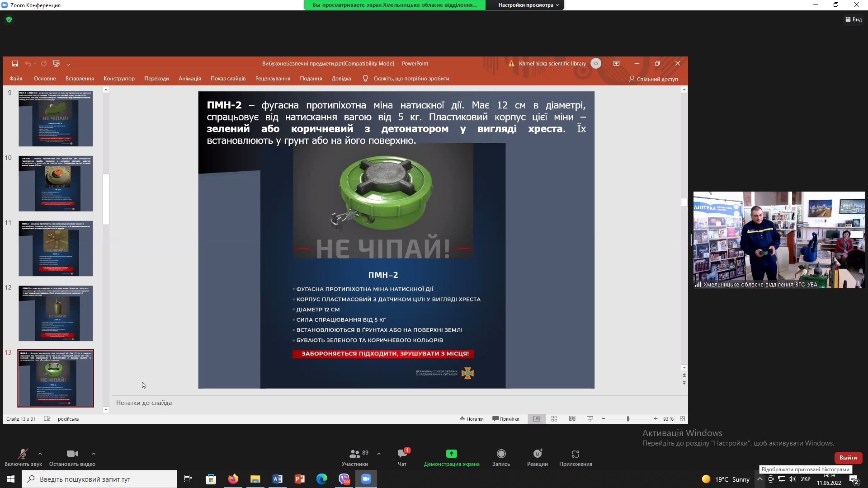868x488 pixels.
Task: Click the green encryption shield icon
Action: tap(9, 19)
